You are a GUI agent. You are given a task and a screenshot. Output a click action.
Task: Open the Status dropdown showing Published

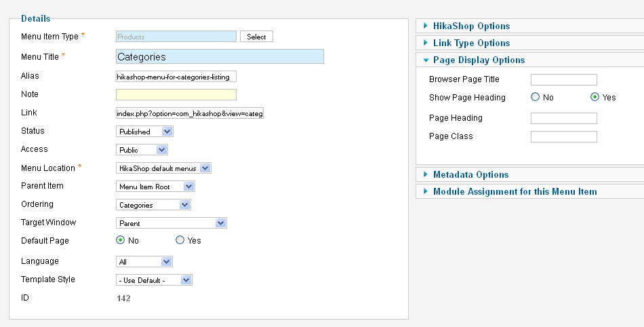pyautogui.click(x=144, y=132)
